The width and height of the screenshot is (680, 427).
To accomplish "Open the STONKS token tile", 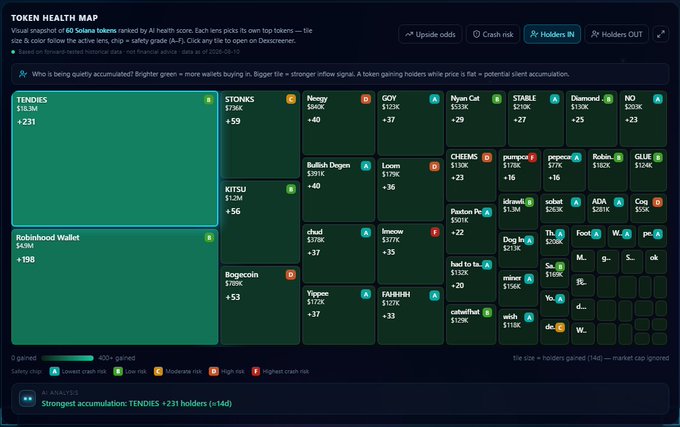I will (x=260, y=134).
